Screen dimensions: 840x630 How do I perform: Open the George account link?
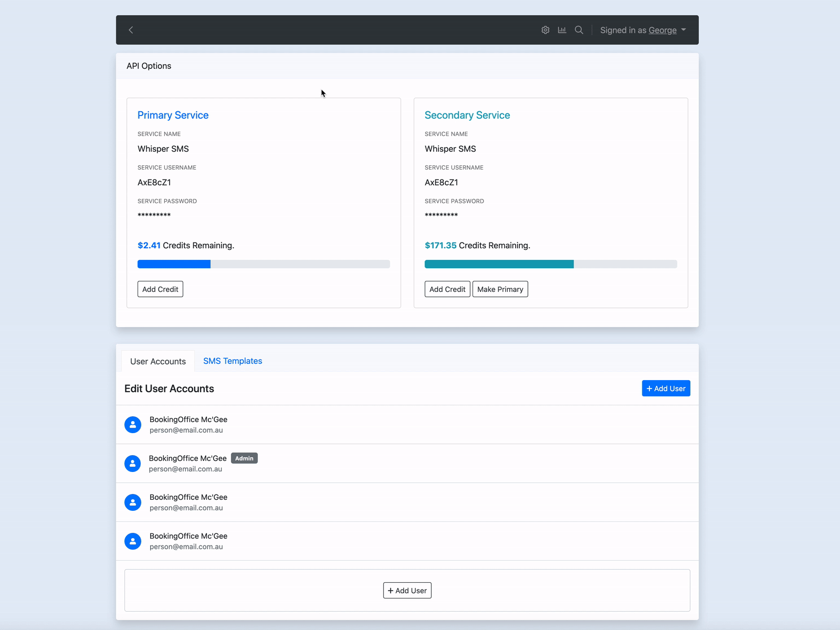point(663,30)
